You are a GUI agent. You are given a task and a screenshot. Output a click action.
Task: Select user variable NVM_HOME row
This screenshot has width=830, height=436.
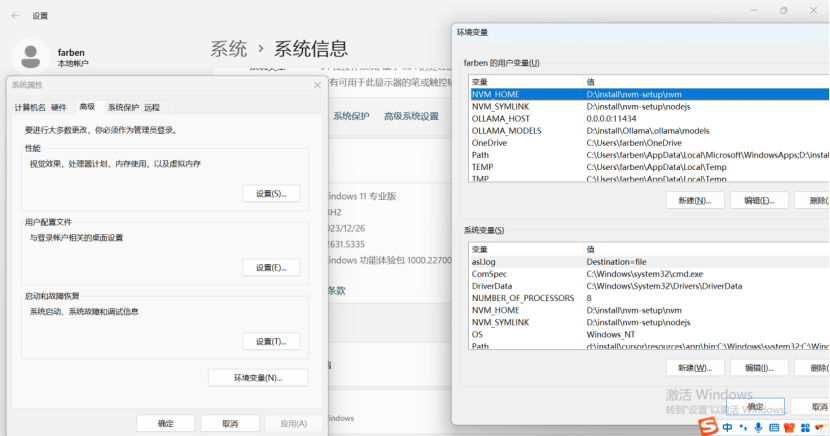(649, 94)
